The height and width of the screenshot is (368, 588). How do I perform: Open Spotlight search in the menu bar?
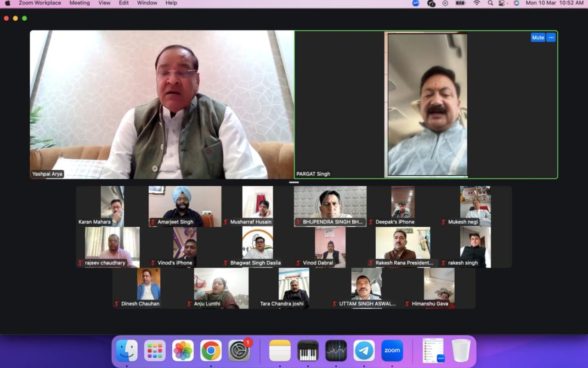tap(491, 3)
